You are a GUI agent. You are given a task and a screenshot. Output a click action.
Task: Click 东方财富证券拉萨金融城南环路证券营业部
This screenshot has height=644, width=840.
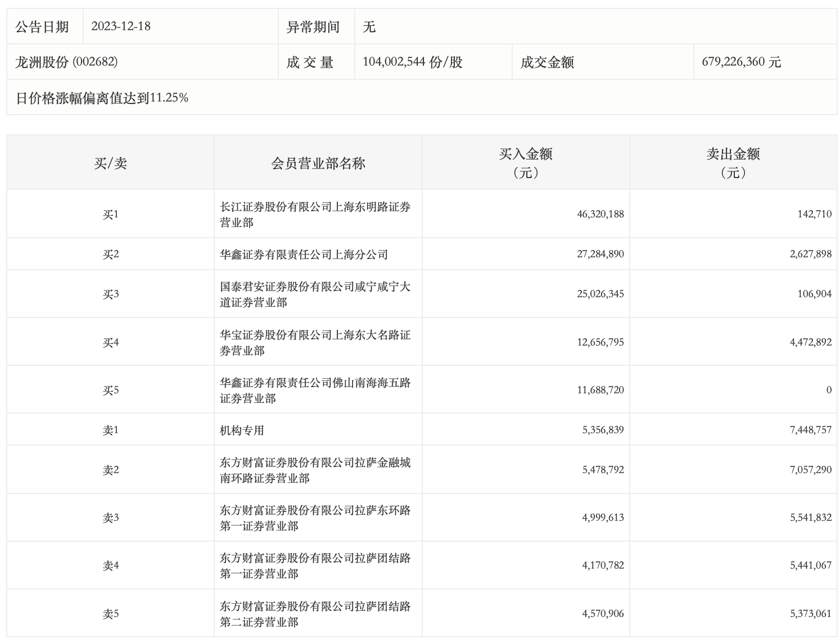315,470
